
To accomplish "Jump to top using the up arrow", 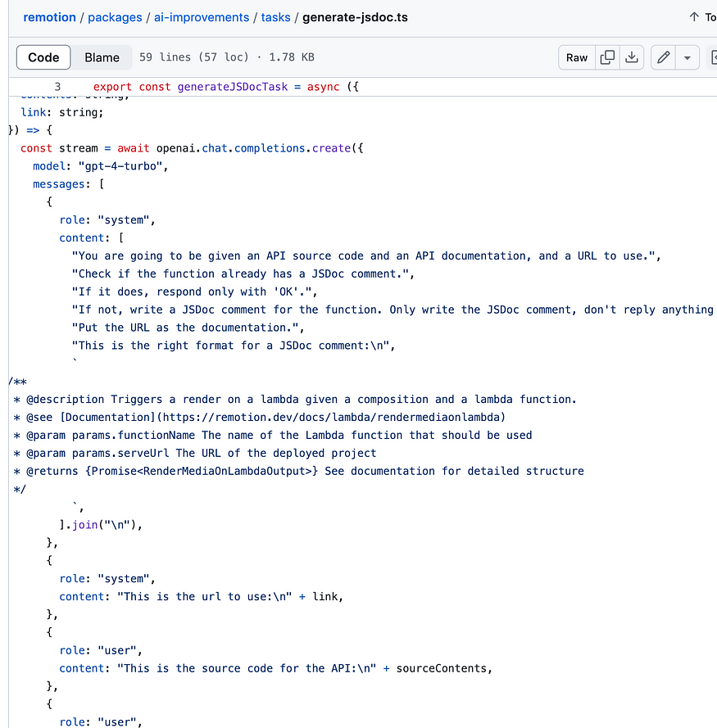I will coord(694,17).
